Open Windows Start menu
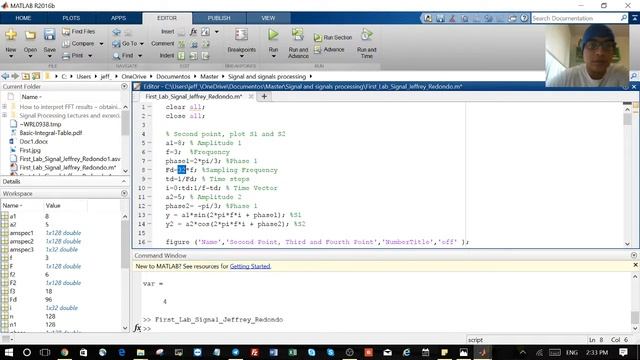Image resolution: width=640 pixels, height=360 pixels. 8,352
